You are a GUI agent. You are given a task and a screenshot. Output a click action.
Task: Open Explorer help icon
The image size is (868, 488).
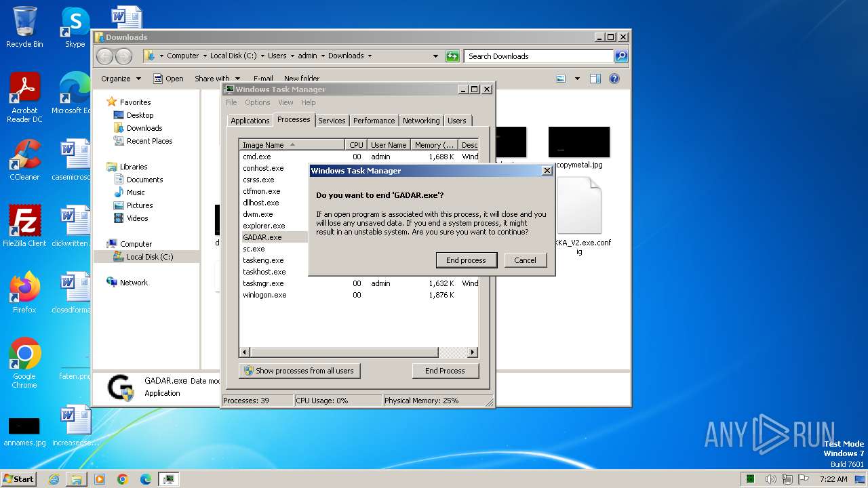click(614, 79)
